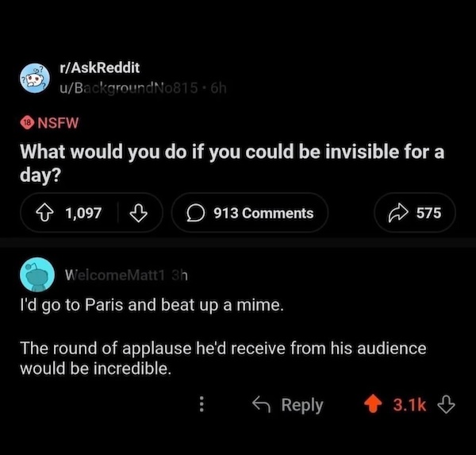This screenshot has height=455, width=476.
Task: Collapse the comment by tapping its text
Action: [223, 337]
